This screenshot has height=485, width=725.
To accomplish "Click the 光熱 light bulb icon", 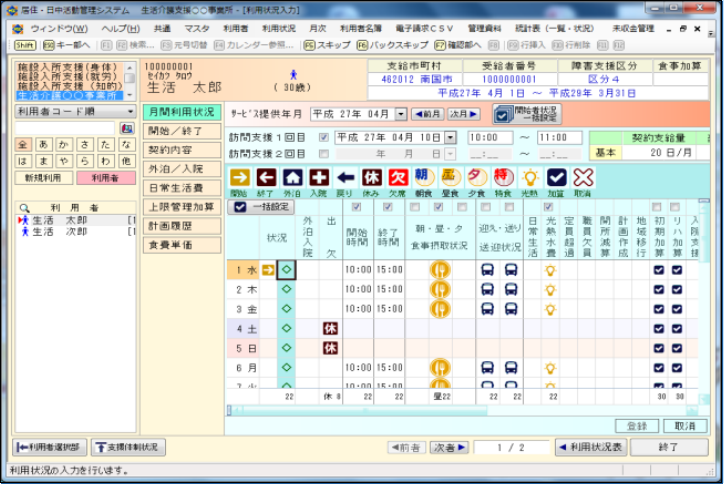I will (x=530, y=178).
